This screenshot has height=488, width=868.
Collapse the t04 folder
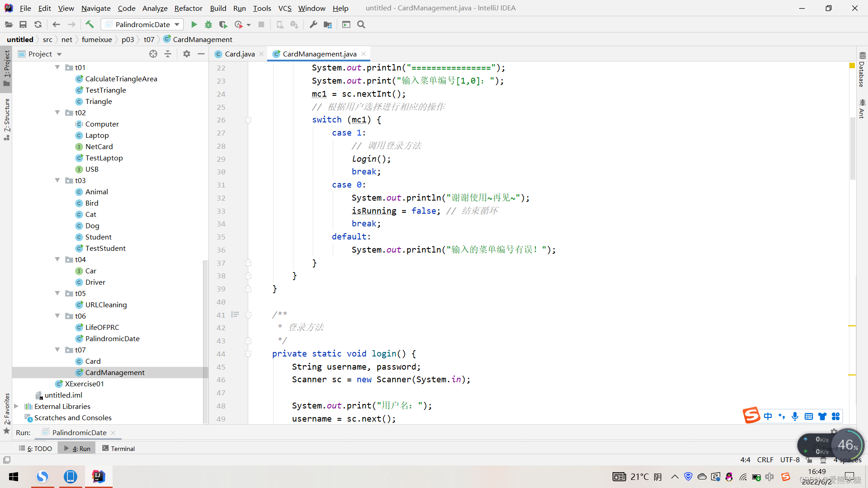57,259
